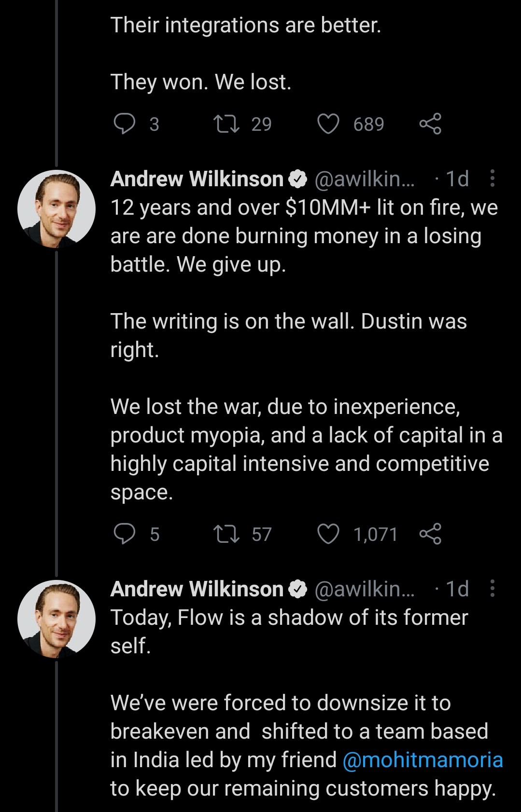Viewport: 521px width, 812px height.
Task: Open Andrew Wilkinson's name on "Today, Flow" tweet
Action: 197,589
